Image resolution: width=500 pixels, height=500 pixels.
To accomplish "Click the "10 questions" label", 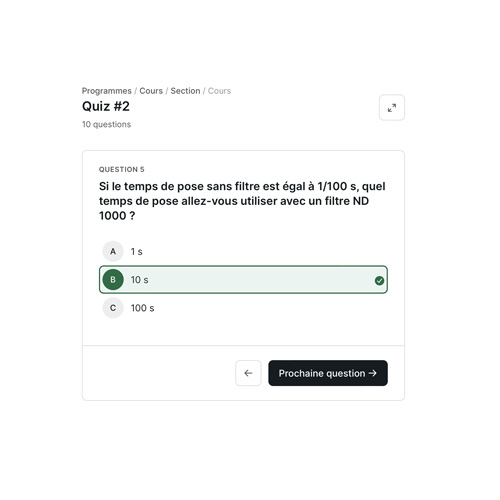I will (x=106, y=124).
